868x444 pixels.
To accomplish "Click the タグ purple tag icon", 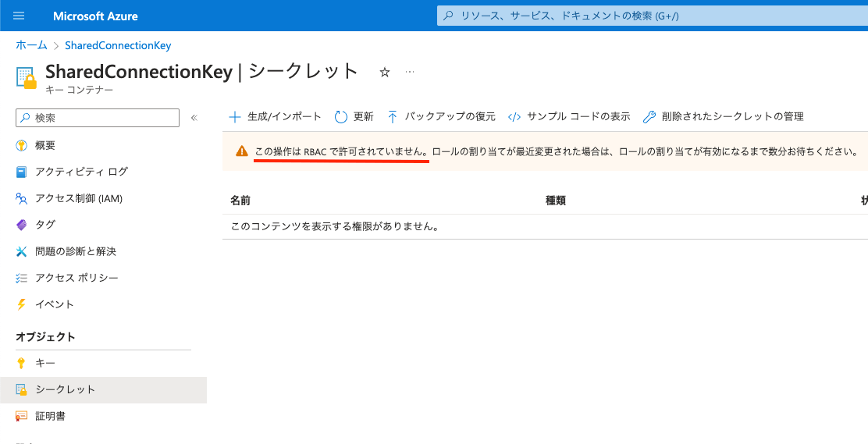I will 22,225.
